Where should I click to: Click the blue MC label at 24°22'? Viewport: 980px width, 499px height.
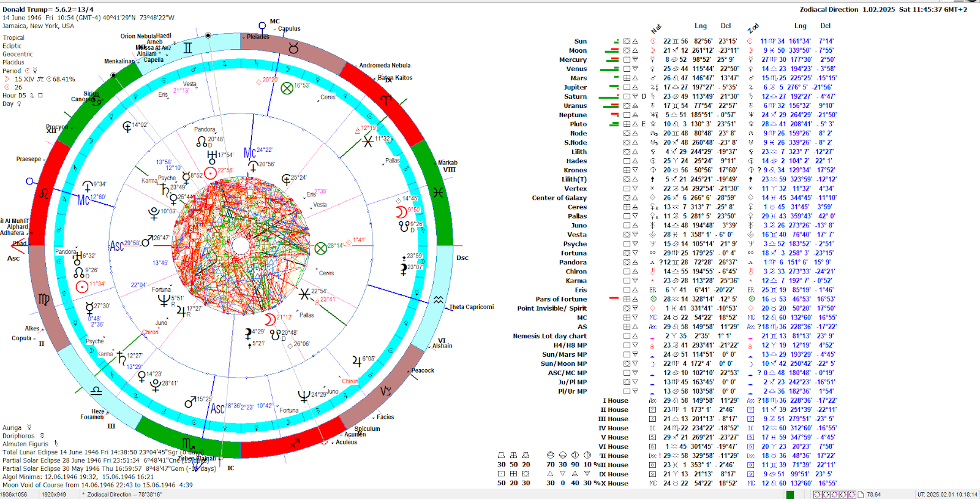click(x=249, y=153)
